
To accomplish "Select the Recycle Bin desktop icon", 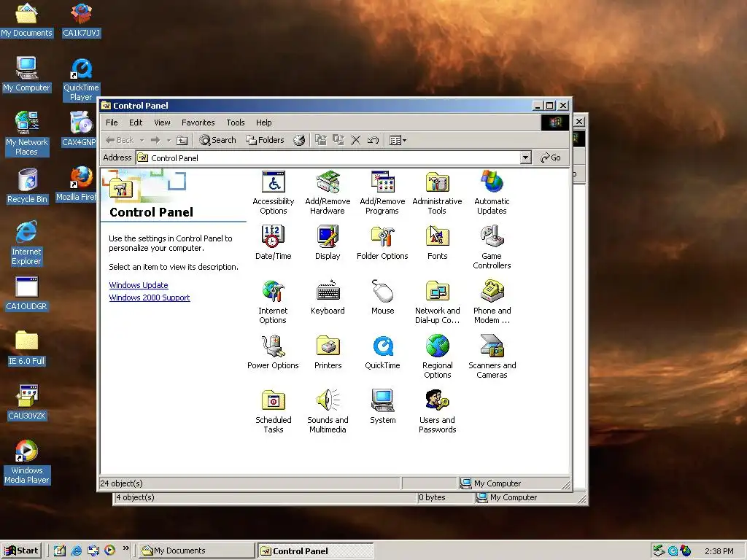I will [27, 186].
